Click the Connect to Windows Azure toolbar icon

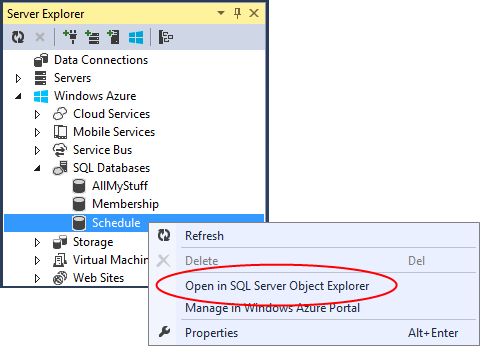(x=136, y=37)
